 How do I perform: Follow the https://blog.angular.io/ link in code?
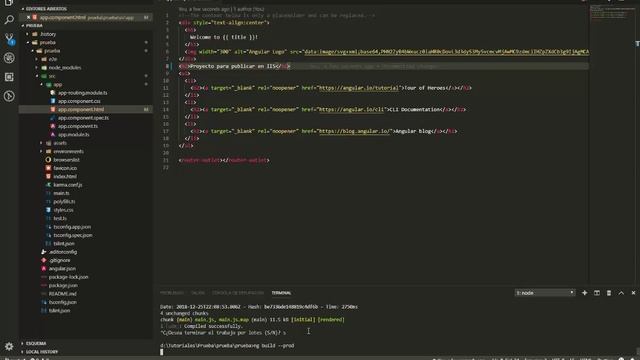pos(354,131)
